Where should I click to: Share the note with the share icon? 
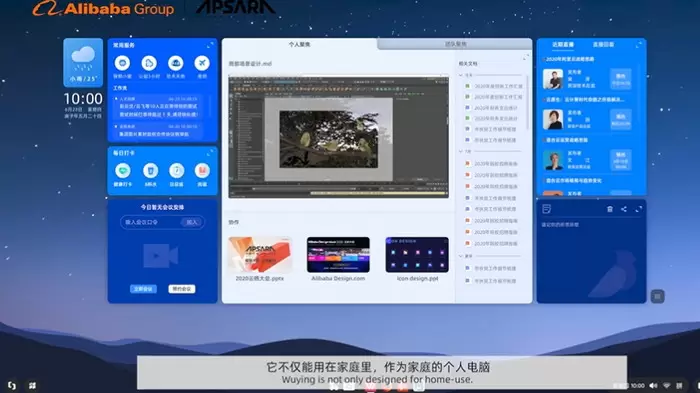point(624,209)
